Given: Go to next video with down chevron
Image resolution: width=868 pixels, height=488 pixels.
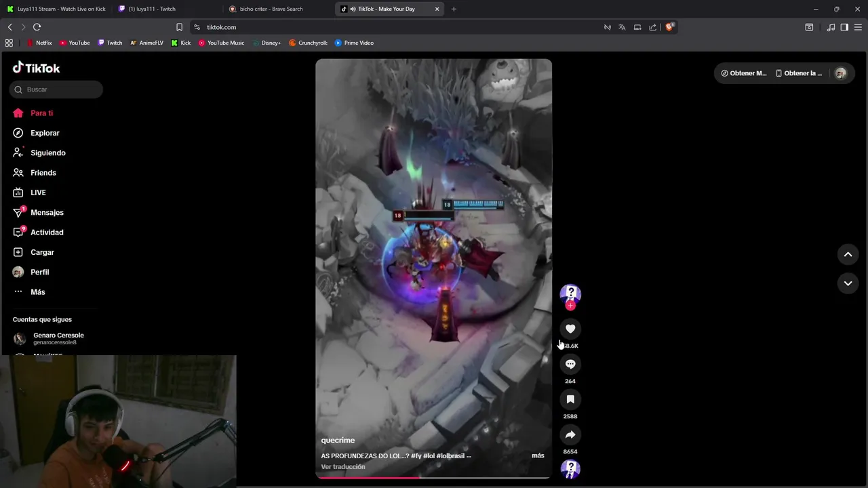Looking at the screenshot, I should [848, 283].
